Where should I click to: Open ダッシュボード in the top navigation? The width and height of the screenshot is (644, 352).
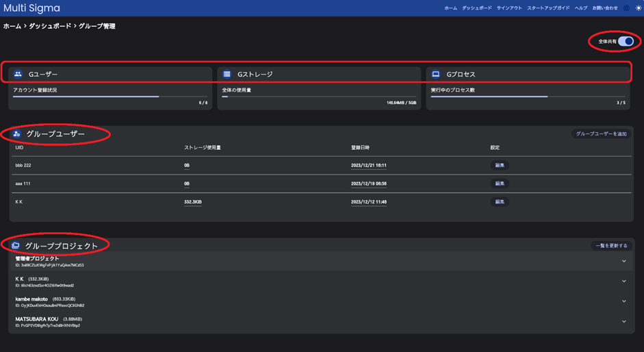pyautogui.click(x=476, y=8)
